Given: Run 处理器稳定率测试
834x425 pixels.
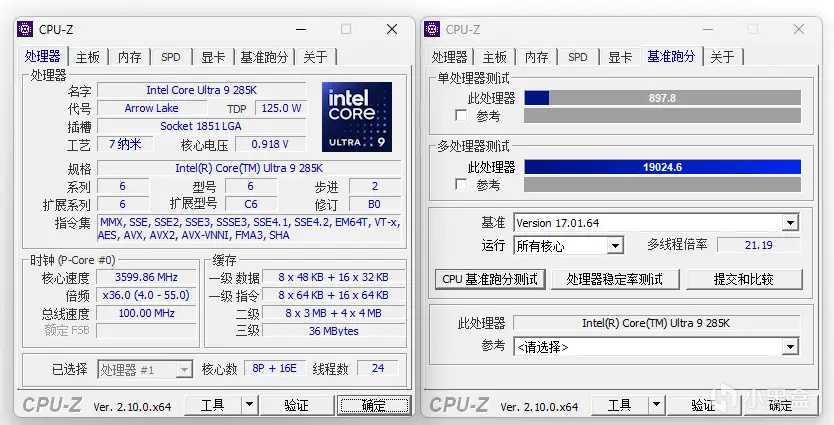Looking at the screenshot, I should tap(615, 279).
